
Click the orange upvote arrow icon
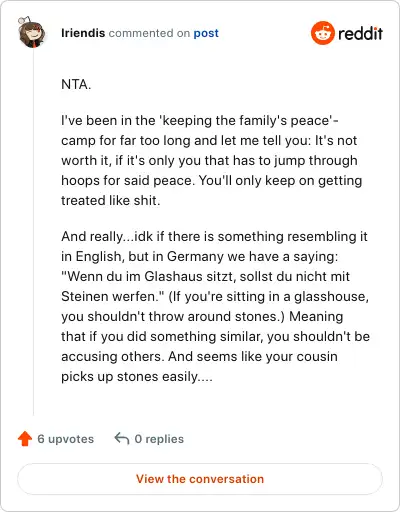25,439
